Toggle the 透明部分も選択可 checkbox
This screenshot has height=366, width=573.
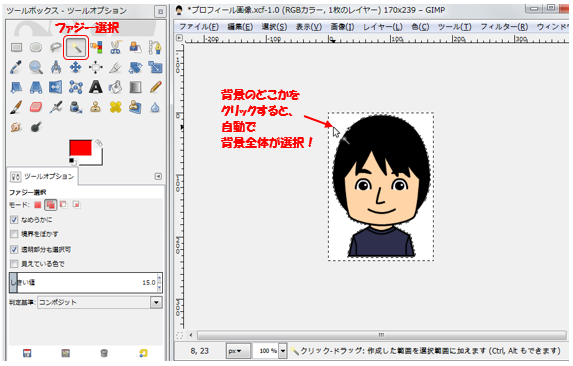[14, 249]
